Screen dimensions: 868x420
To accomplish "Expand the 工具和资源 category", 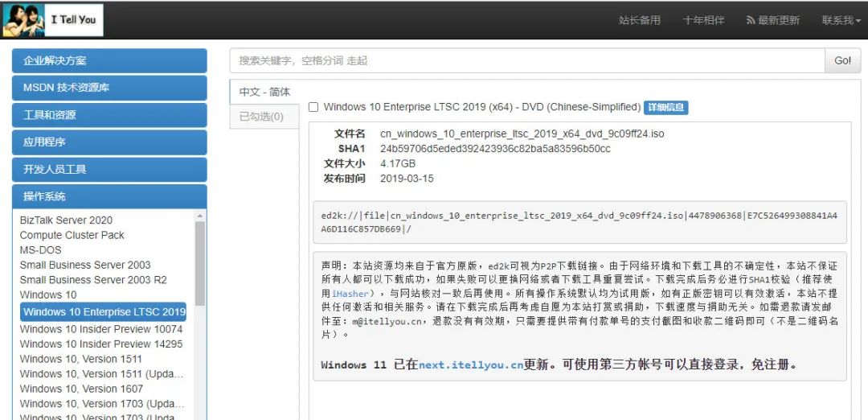I will (109, 115).
